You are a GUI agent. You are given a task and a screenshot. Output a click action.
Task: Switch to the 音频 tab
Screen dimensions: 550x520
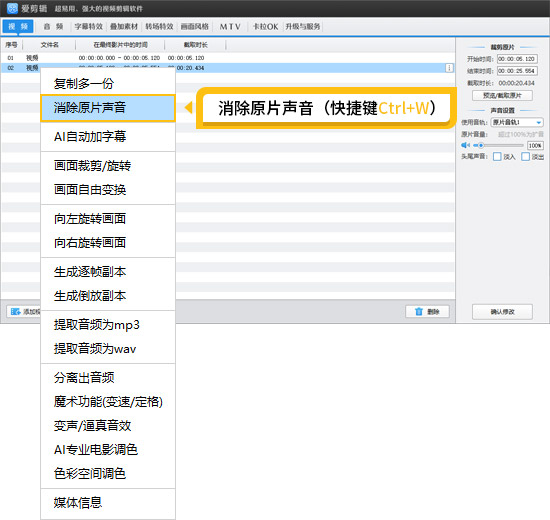pyautogui.click(x=53, y=27)
